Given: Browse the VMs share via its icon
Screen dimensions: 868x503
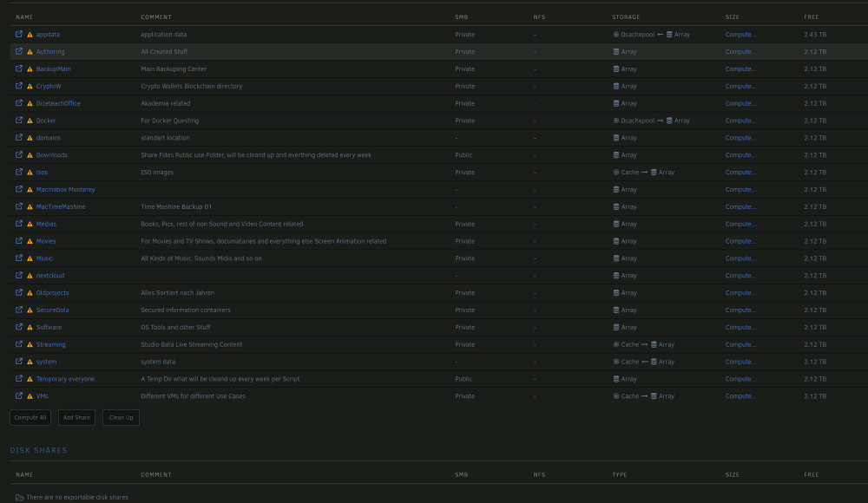Looking at the screenshot, I should point(19,395).
